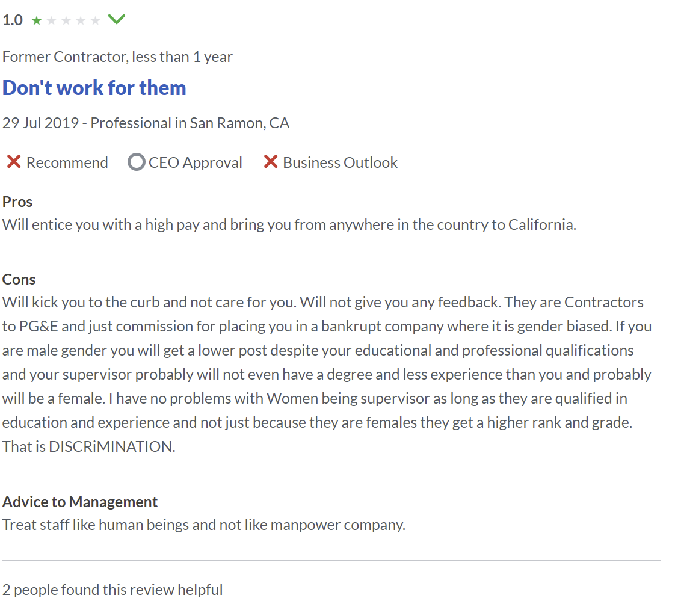This screenshot has width=675, height=616.
Task: Expand the green rating breakdown chevron
Action: [116, 19]
